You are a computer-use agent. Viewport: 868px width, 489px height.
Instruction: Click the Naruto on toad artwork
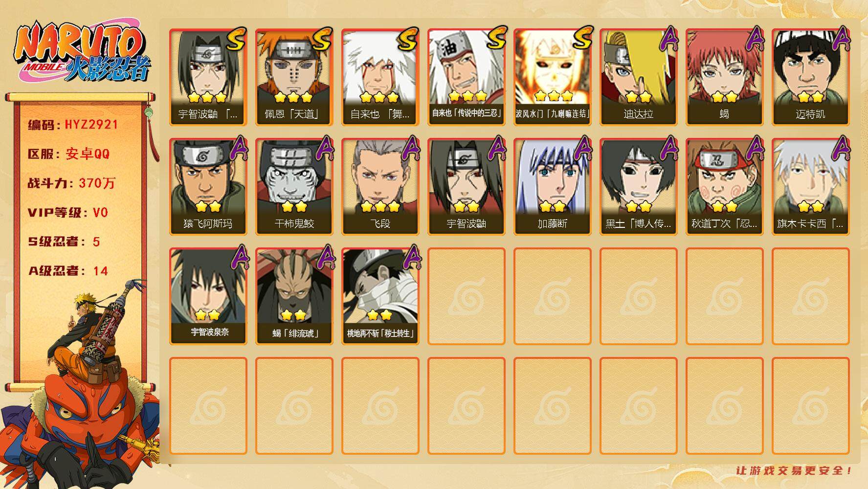tap(81, 384)
